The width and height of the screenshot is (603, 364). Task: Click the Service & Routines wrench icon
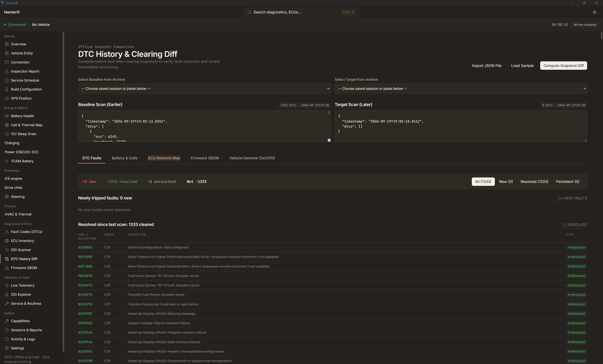[x=7, y=304]
